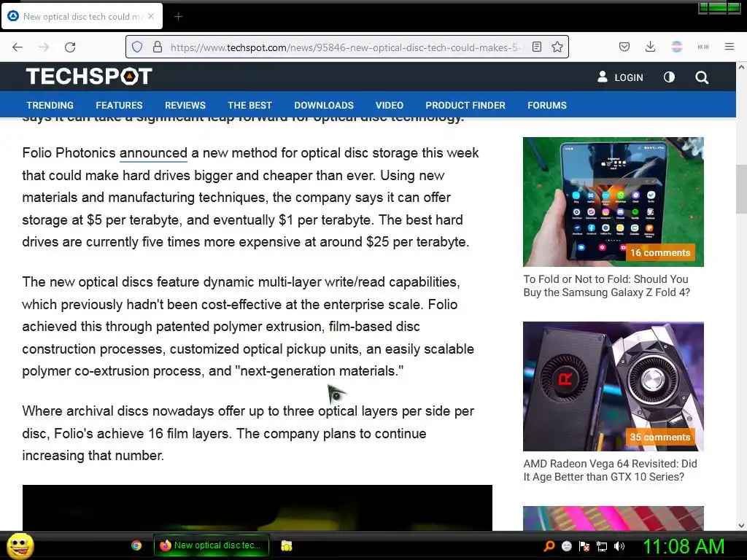Image resolution: width=747 pixels, height=560 pixels.
Task: Click the 16 comments badge
Action: click(660, 253)
